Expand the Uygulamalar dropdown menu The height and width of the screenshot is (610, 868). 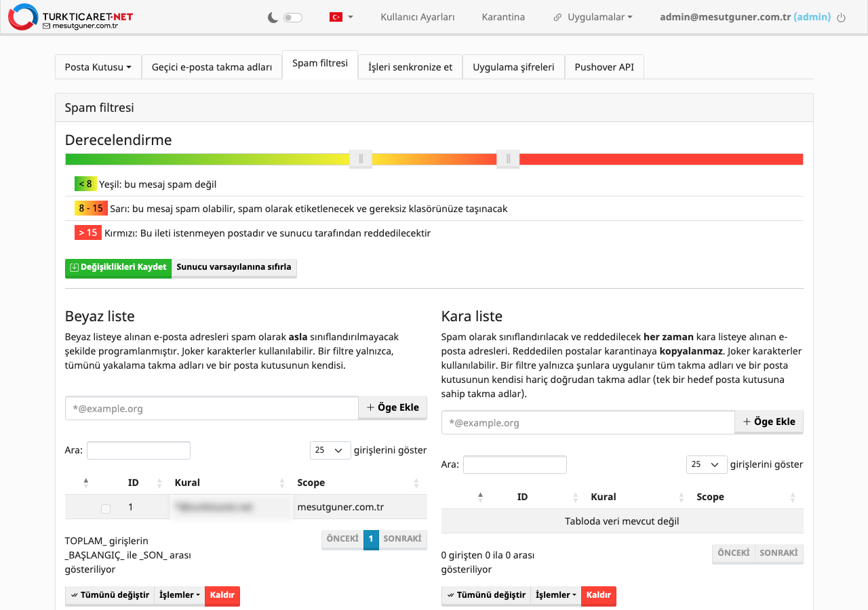click(x=593, y=17)
